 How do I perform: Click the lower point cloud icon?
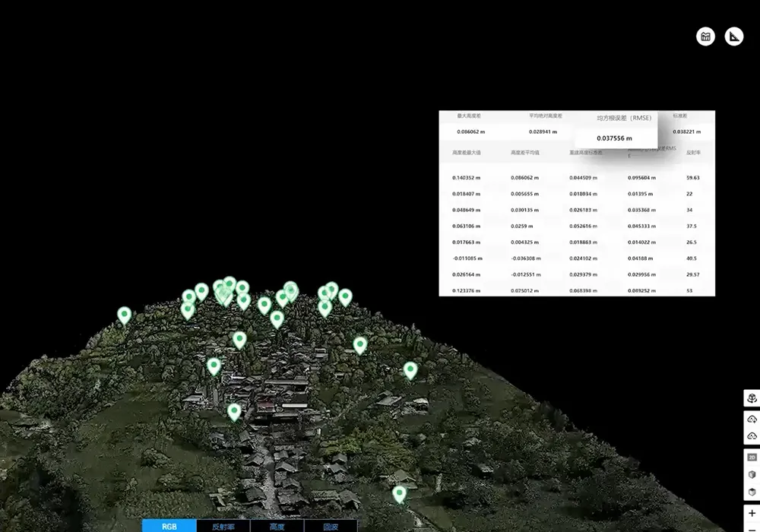point(752,436)
